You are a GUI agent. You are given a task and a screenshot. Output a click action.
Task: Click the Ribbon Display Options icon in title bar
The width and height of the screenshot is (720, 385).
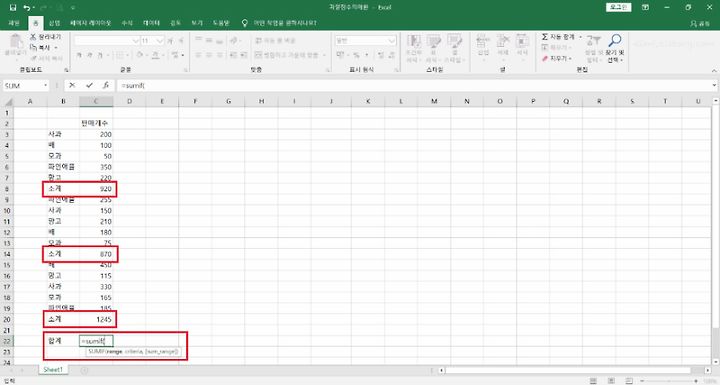pyautogui.click(x=645, y=7)
